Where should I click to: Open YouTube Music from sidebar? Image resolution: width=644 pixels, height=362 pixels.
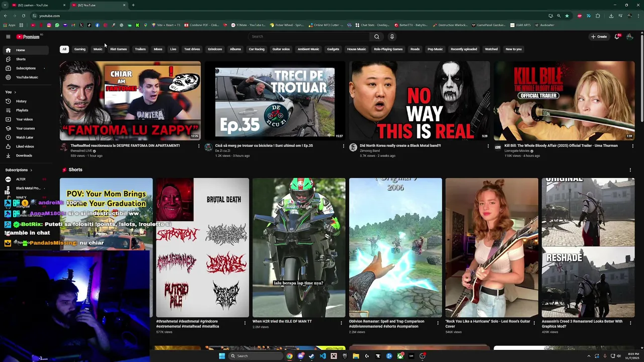click(26, 77)
